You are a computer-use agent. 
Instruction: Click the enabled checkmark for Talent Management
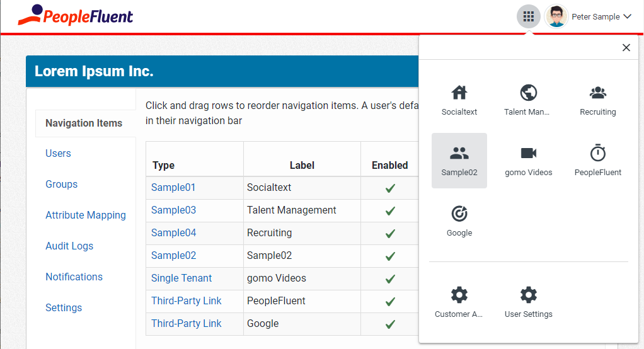click(390, 211)
